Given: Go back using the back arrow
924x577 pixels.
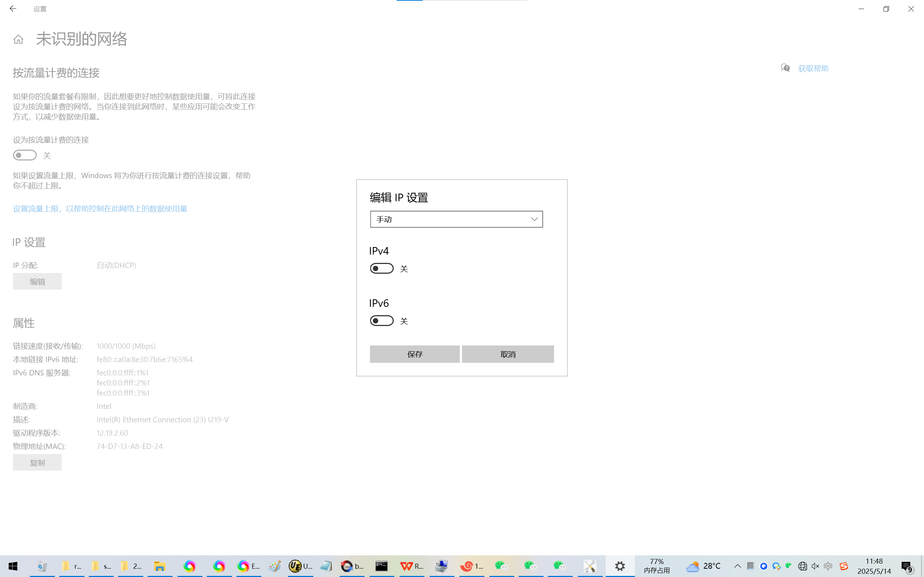Looking at the screenshot, I should point(13,8).
